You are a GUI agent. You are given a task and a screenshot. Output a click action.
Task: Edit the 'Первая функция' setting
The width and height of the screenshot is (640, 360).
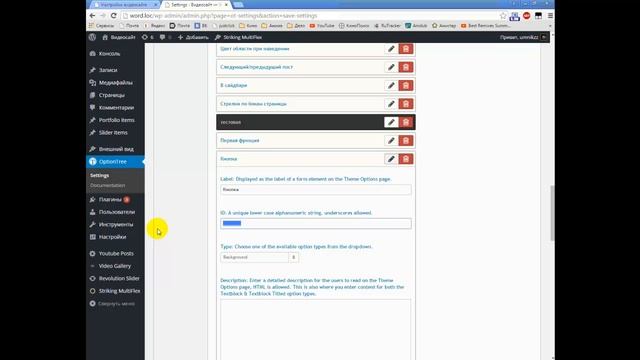(x=391, y=140)
